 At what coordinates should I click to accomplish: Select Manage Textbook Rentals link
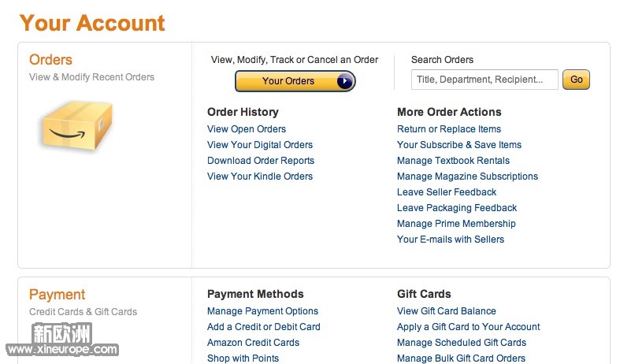point(453,161)
